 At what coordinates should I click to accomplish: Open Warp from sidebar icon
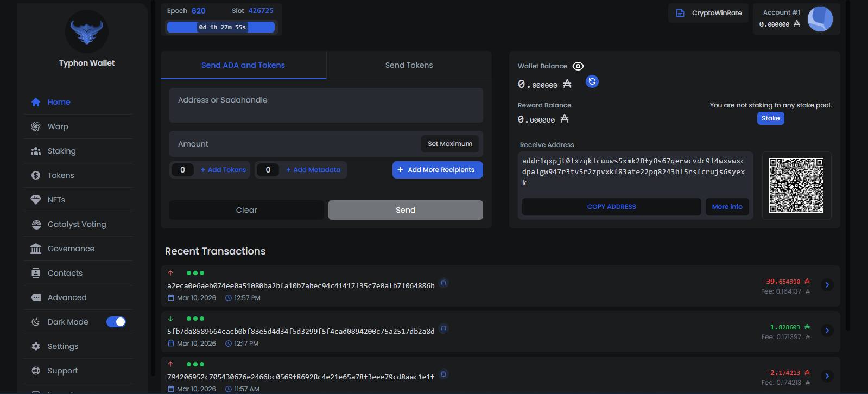coord(36,126)
